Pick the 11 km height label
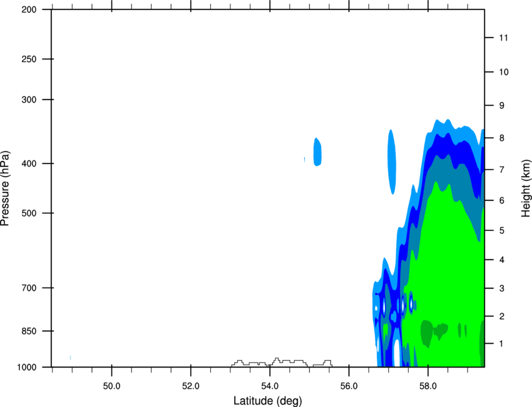The height and width of the screenshot is (407, 532). [x=503, y=38]
